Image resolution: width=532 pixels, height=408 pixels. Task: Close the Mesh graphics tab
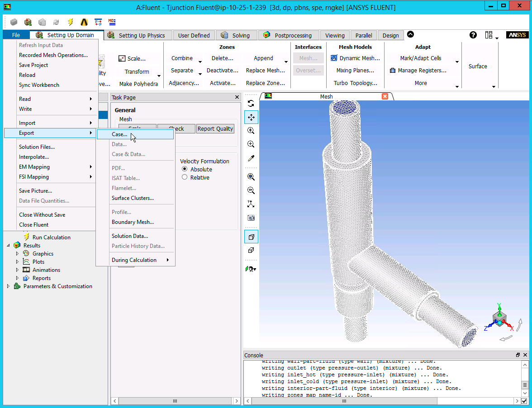pyautogui.click(x=385, y=97)
